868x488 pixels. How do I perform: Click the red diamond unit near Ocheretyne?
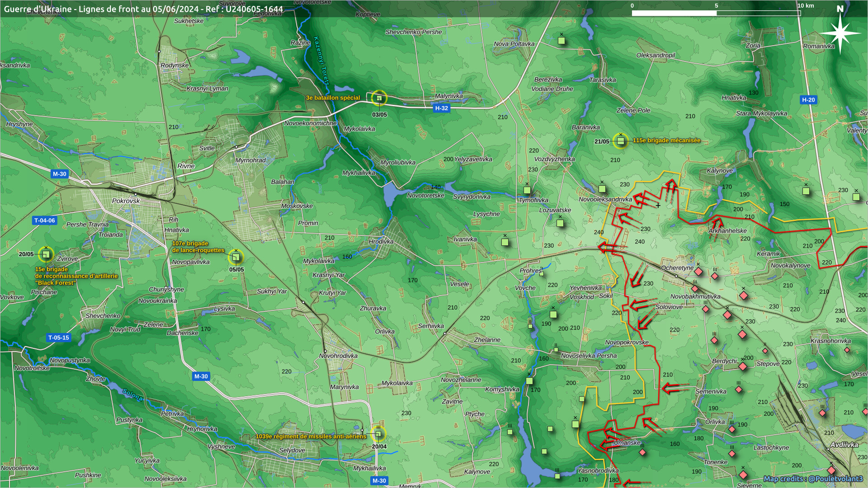698,272
